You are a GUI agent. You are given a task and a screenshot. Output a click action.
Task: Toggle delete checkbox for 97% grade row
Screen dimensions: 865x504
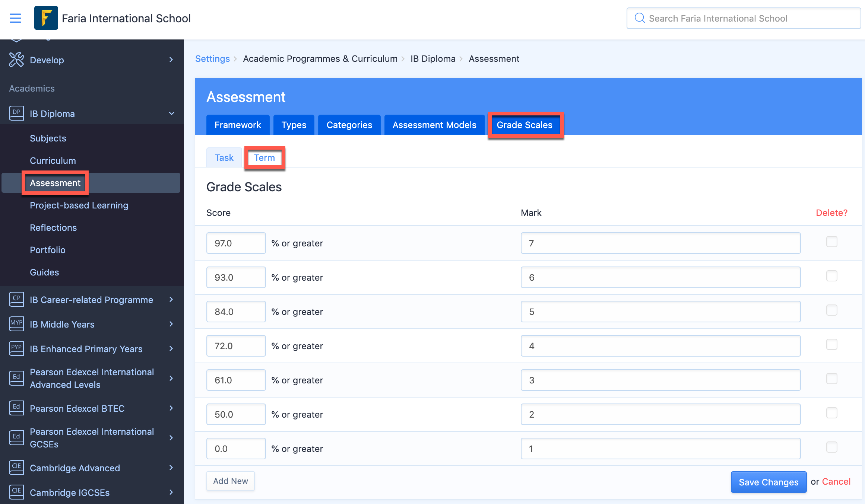832,242
